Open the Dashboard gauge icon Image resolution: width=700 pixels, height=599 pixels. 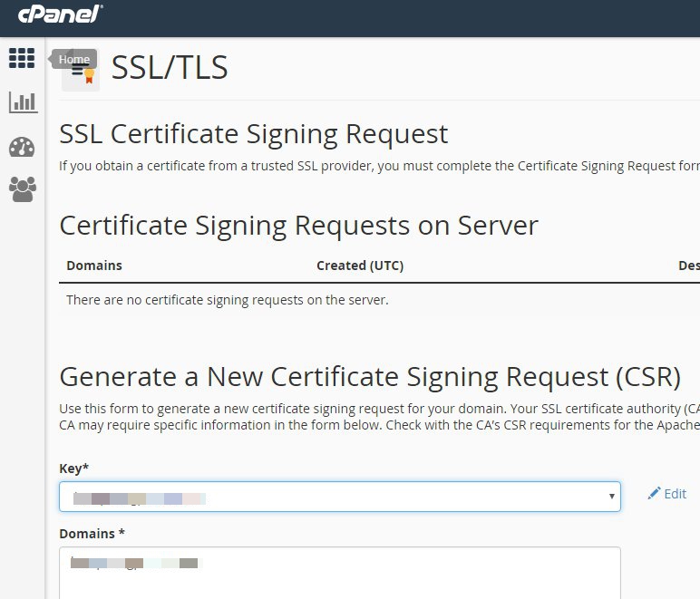[22, 147]
